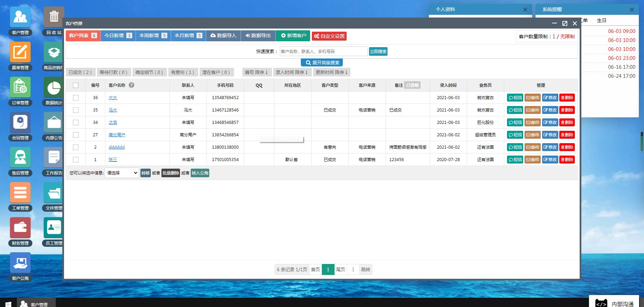Screen dimensions: 644x307
Task: Click the 新增客户 button
Action: pyautogui.click(x=293, y=36)
